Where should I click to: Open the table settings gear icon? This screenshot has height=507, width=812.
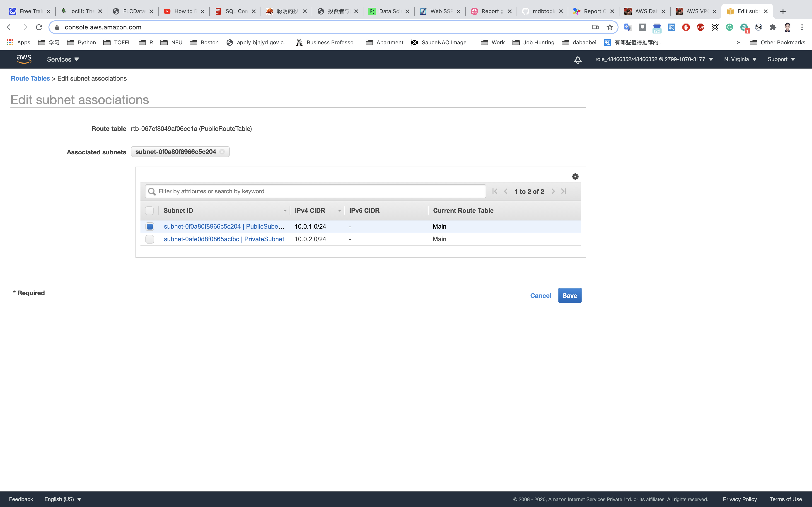[575, 176]
